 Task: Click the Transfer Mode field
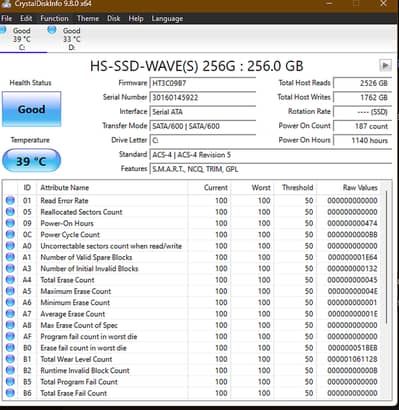[203, 126]
